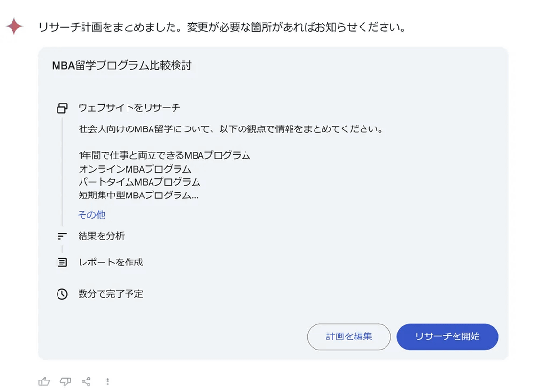This screenshot has width=537, height=392.
Task: Expand plan details via その他 link
Action: (x=91, y=215)
